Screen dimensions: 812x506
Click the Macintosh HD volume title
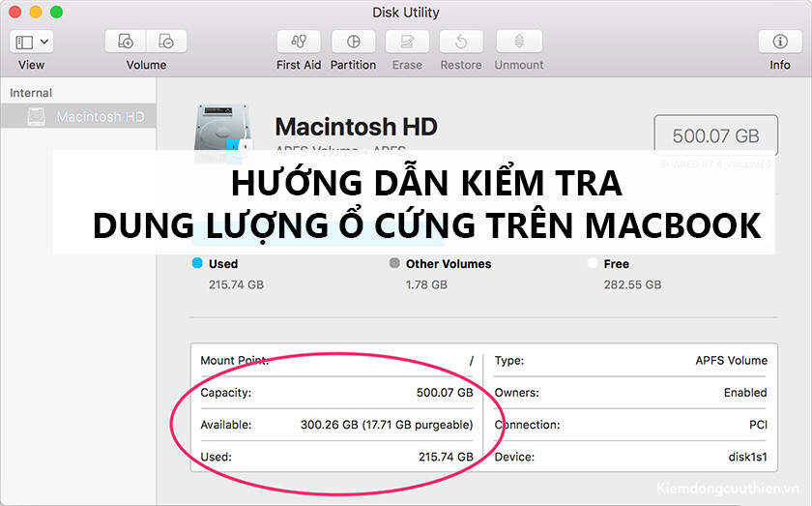tap(357, 127)
